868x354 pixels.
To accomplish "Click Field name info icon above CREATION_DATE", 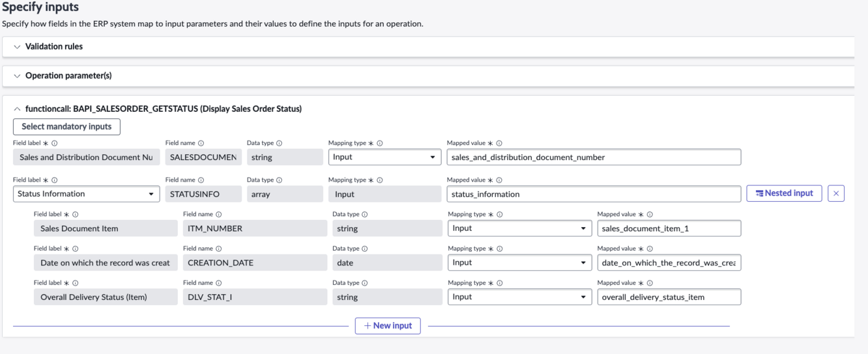I will 218,249.
